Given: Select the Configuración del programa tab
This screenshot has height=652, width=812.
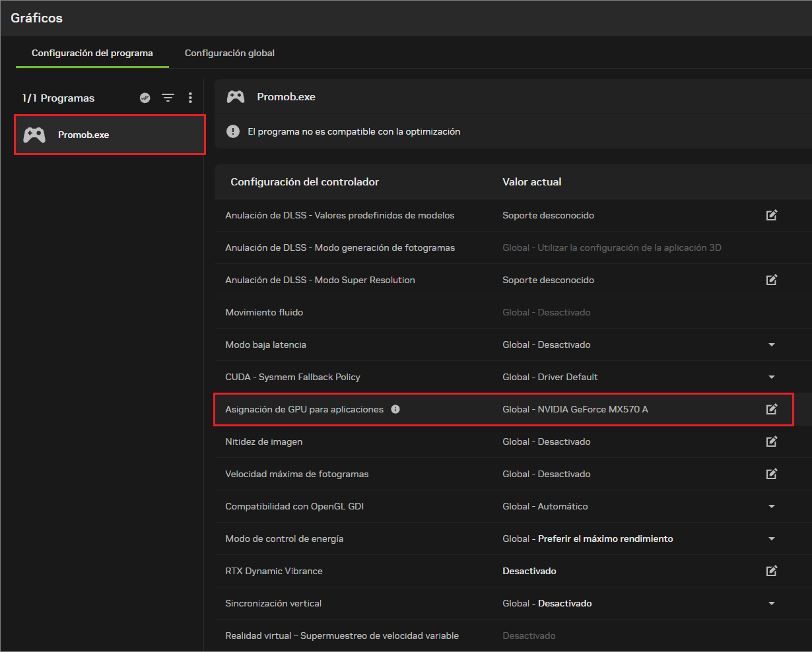Looking at the screenshot, I should (x=92, y=53).
